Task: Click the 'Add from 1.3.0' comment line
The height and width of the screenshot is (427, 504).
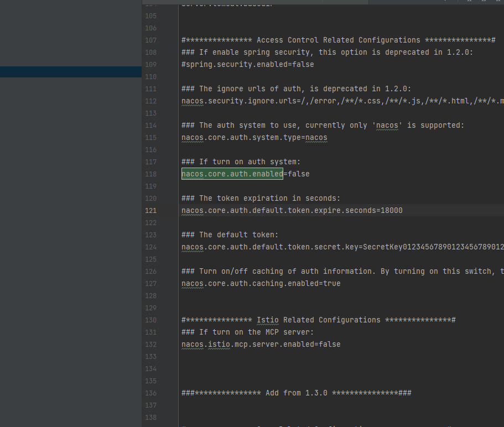Action: (296, 393)
